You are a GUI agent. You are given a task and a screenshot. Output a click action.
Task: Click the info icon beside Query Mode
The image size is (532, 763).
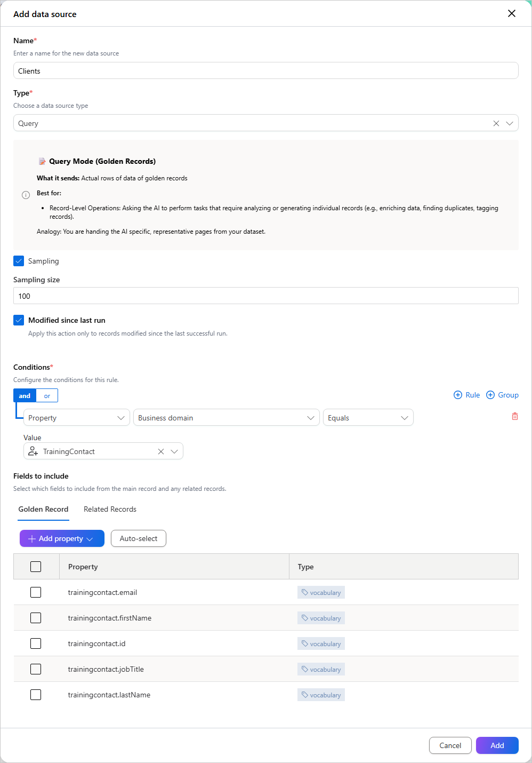26,195
